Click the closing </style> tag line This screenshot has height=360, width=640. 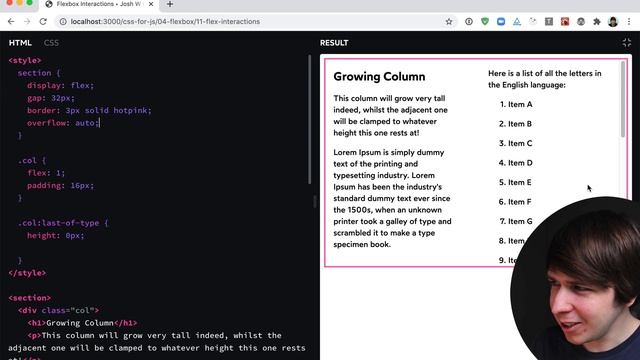(x=27, y=273)
